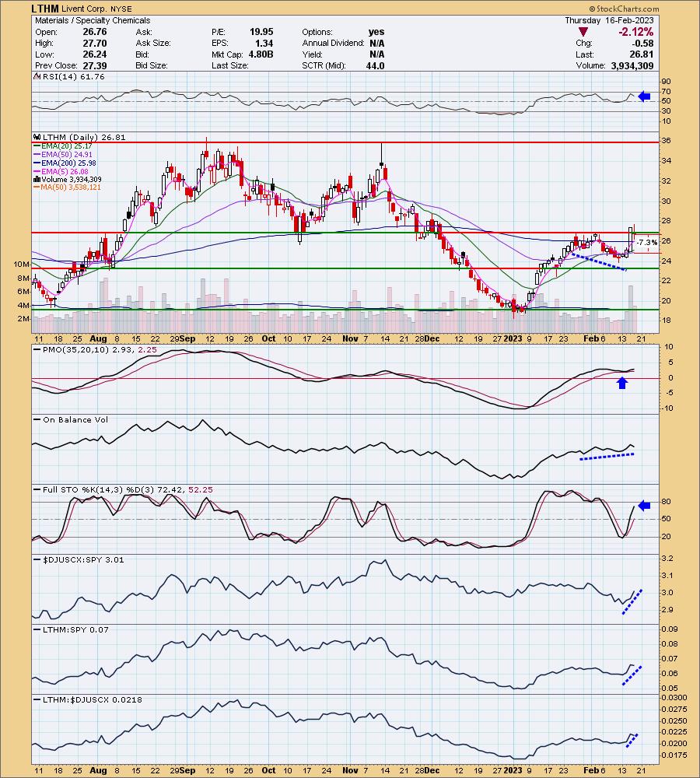Click the Bid Size label in the header
The width and height of the screenshot is (700, 778).
click(x=152, y=65)
